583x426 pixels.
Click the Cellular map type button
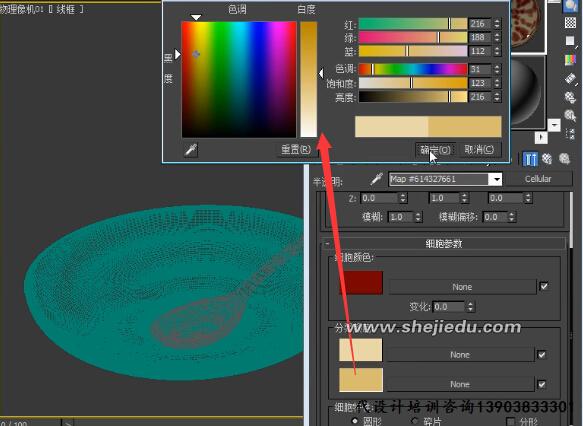click(538, 179)
